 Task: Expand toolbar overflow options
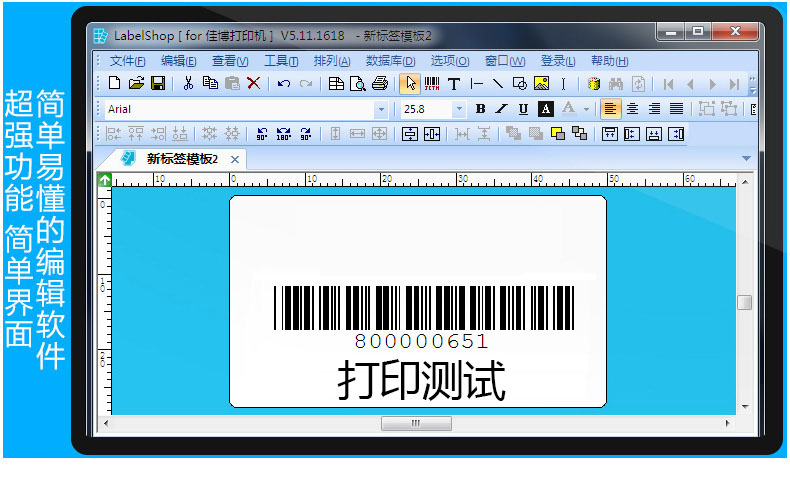coord(752,86)
